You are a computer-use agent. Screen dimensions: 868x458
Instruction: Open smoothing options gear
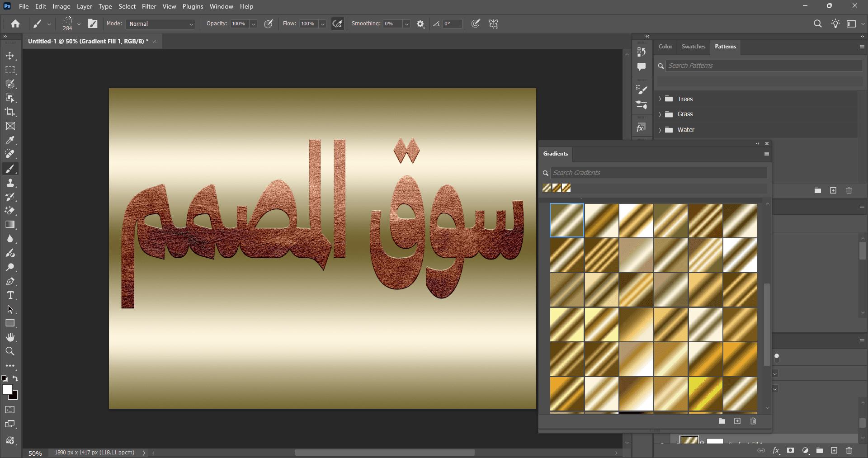(420, 24)
